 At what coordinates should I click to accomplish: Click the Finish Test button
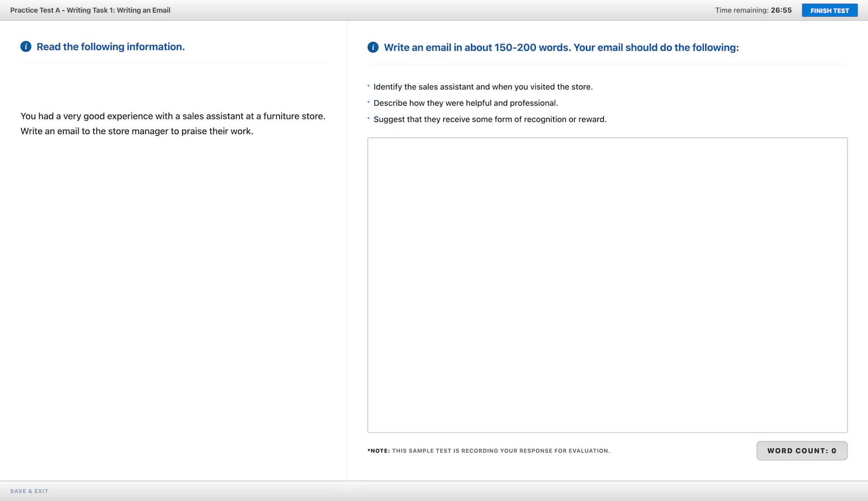click(x=829, y=10)
